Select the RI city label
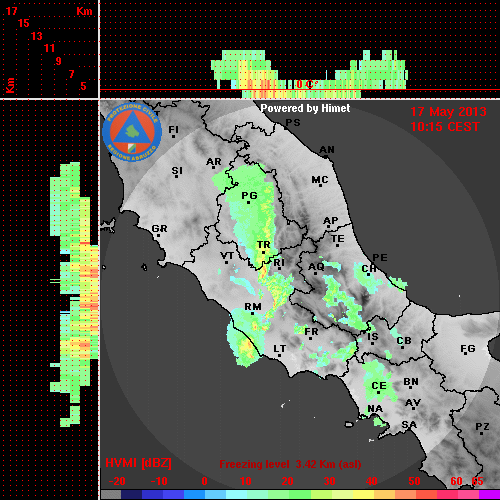This screenshot has width=500, height=500. 279,263
